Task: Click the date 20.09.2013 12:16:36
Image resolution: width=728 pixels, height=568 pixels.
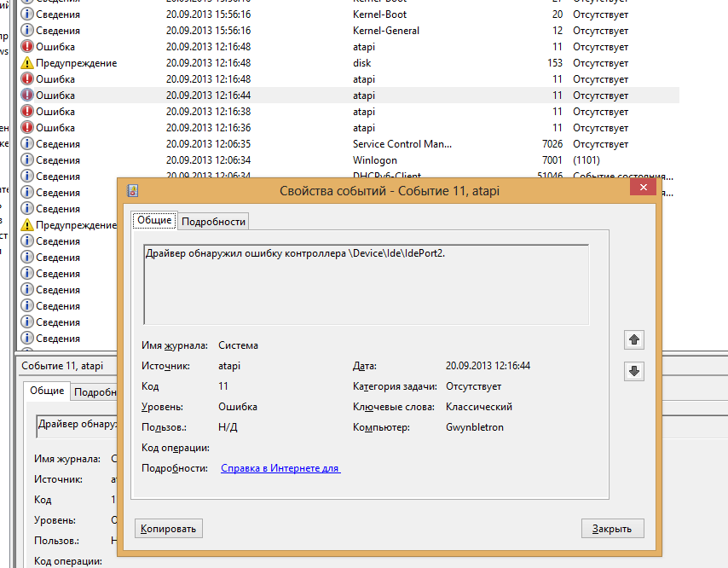Action: [208, 128]
